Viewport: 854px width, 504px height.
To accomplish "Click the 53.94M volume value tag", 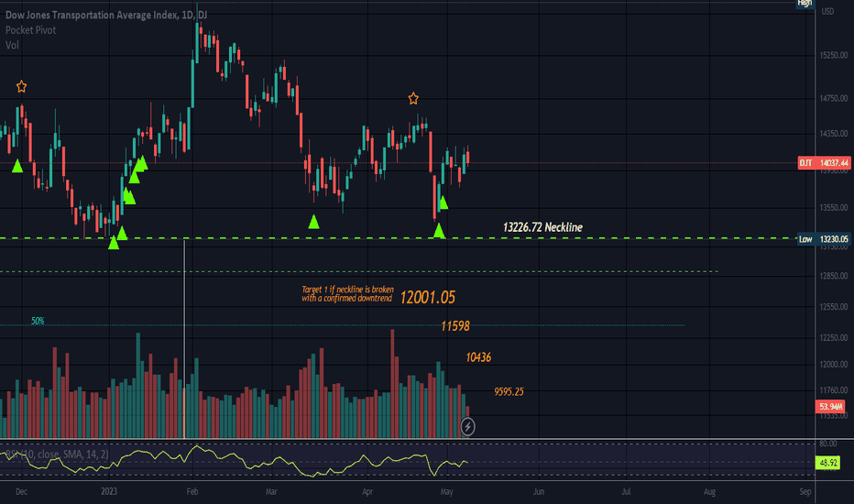I will coord(830,407).
